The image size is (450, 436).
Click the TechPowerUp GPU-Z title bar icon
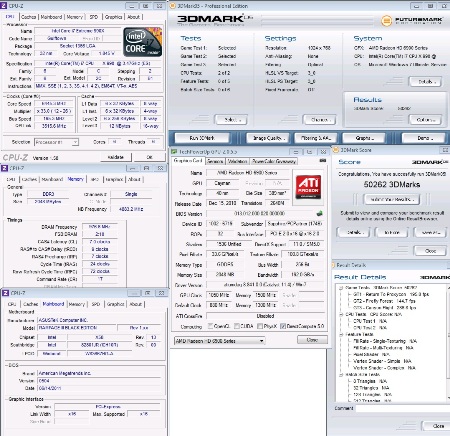(x=174, y=152)
